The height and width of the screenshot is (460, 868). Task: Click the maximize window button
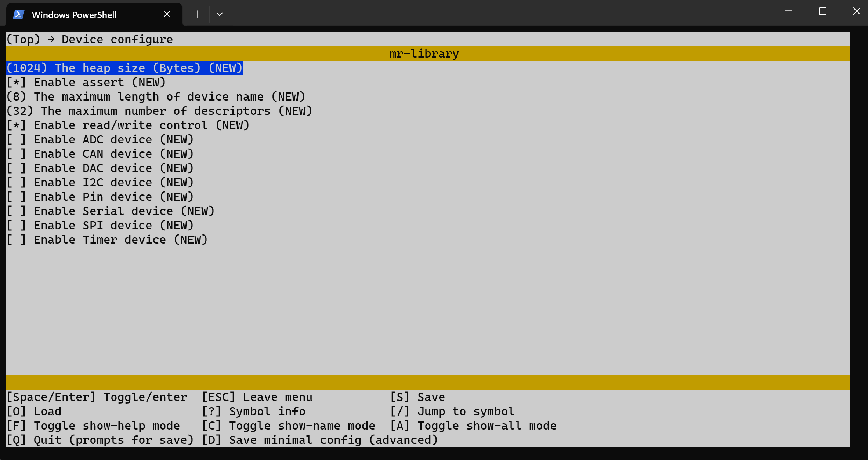click(x=822, y=11)
